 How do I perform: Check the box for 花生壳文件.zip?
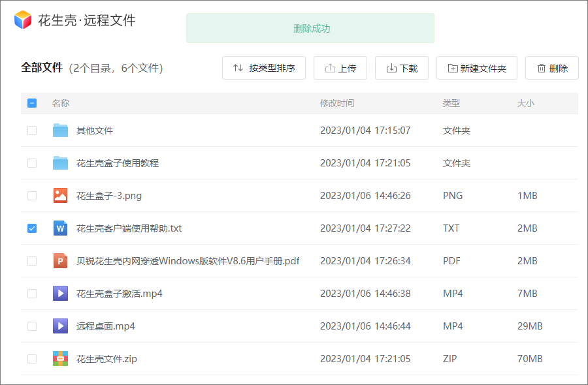coord(32,358)
